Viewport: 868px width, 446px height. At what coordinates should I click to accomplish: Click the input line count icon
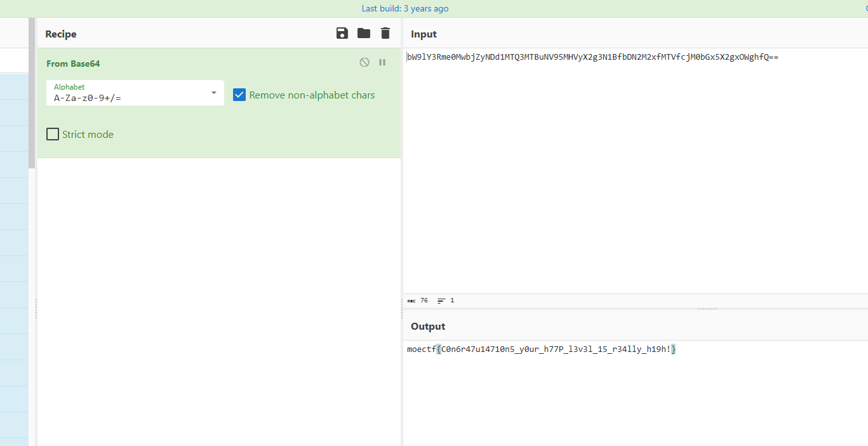pos(441,301)
